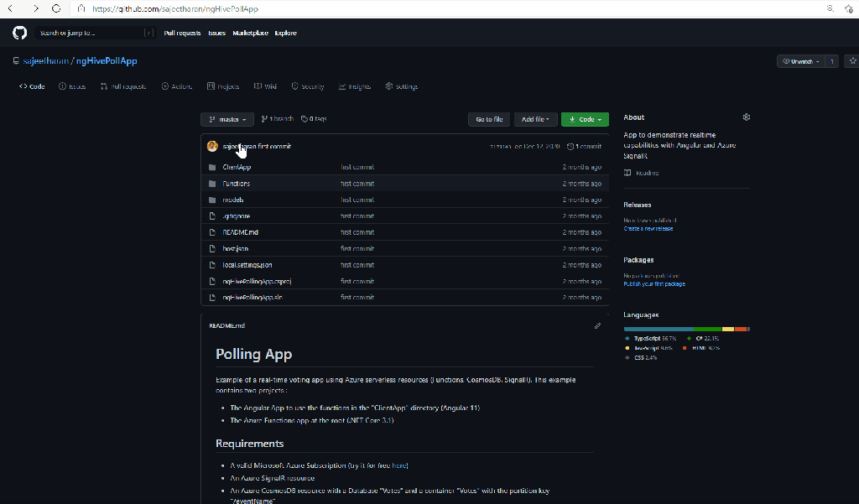Click the branch icon beside 1 branch

(264, 119)
